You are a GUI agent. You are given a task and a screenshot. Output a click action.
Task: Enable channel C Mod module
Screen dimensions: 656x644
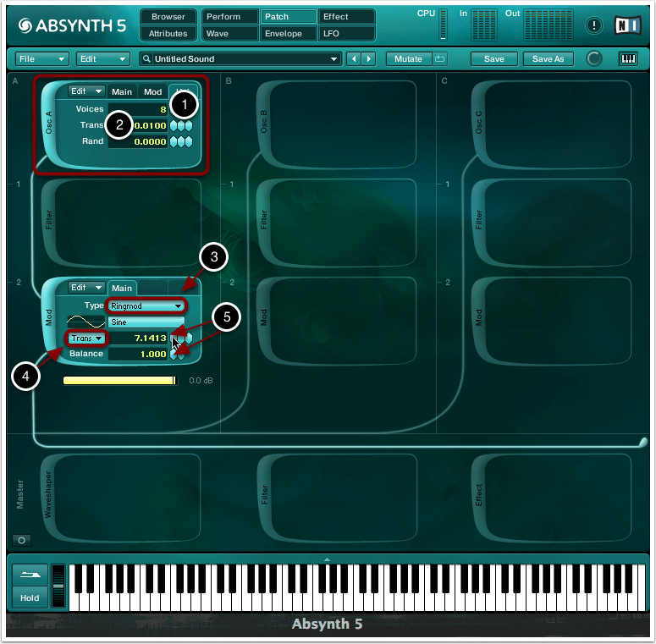tap(478, 318)
